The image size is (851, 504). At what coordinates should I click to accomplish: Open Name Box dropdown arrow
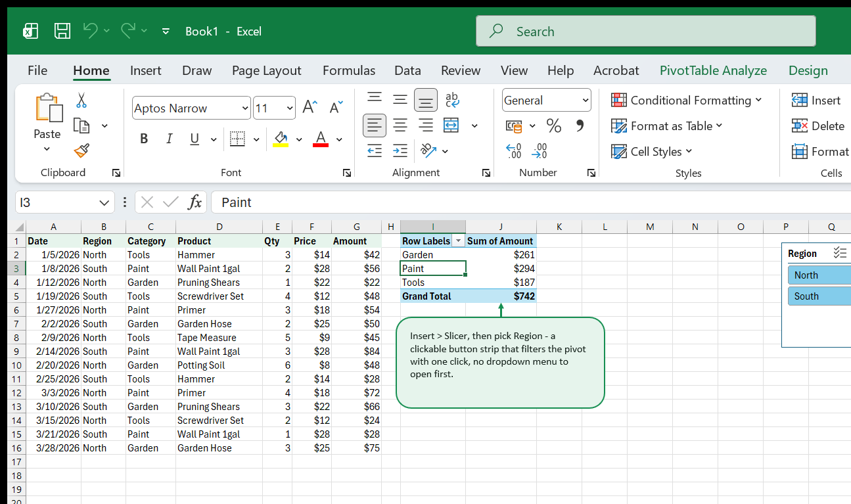tap(104, 202)
